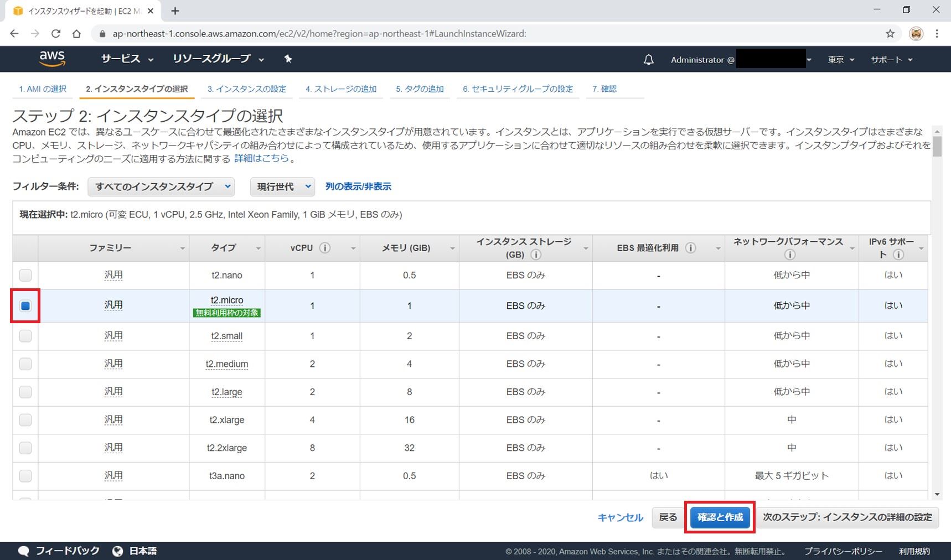Sort by タイプ column arrow
The height and width of the screenshot is (560, 951).
258,248
